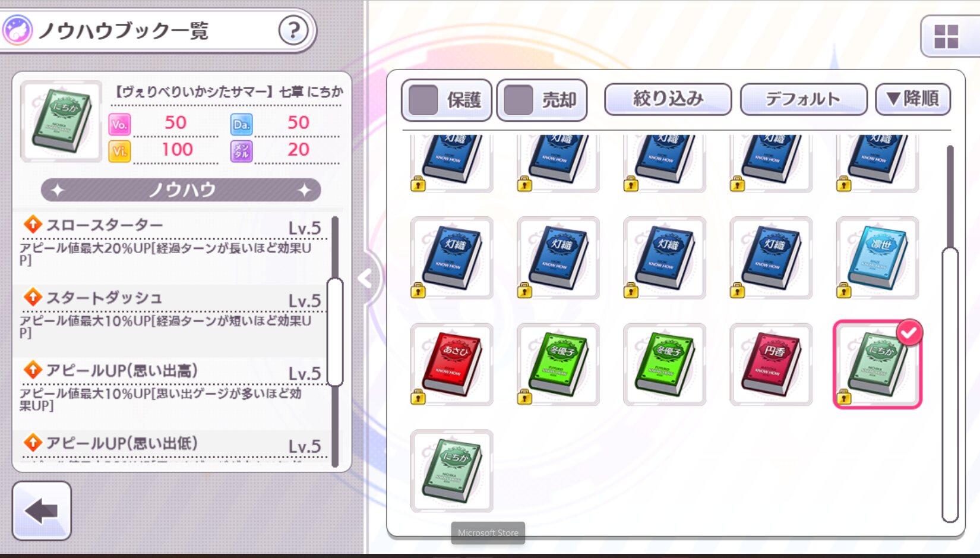980x558 pixels.
Task: Open the 絞り込み filter menu
Action: pyautogui.click(x=668, y=99)
